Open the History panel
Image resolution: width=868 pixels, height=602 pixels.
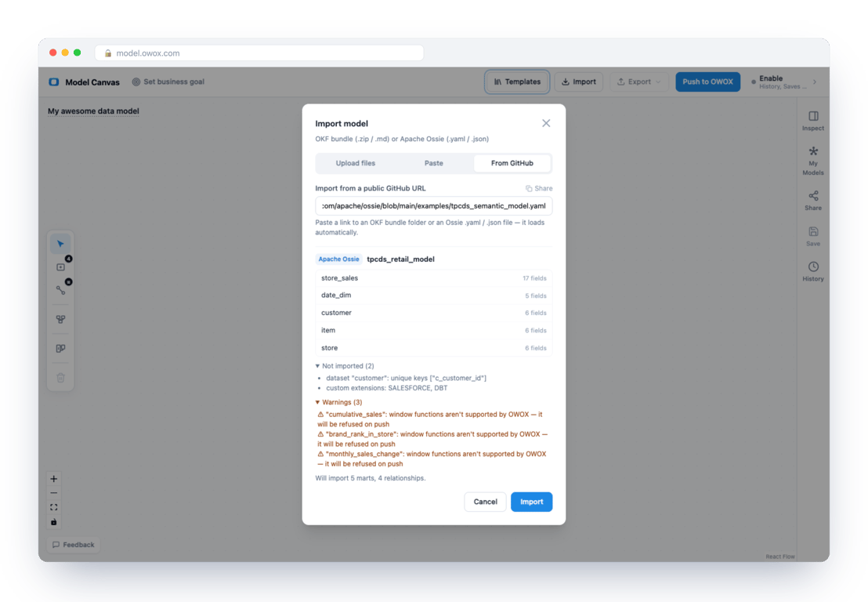pos(812,271)
